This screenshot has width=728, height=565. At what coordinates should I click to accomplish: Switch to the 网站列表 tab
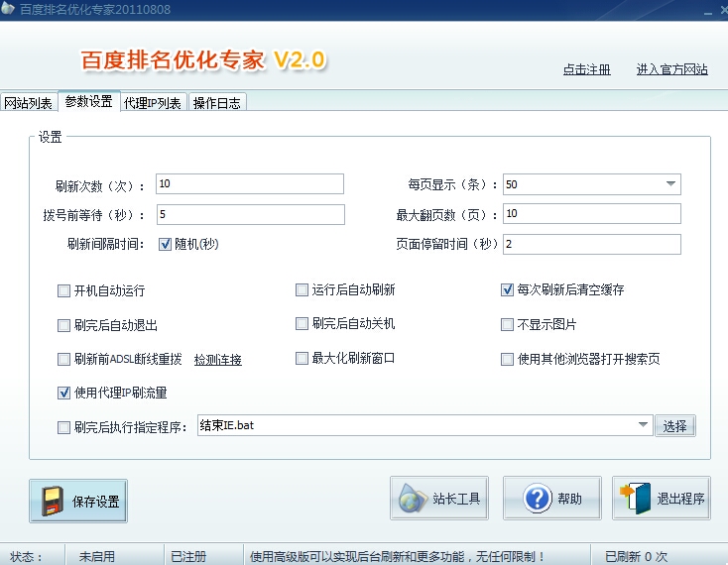click(x=29, y=102)
